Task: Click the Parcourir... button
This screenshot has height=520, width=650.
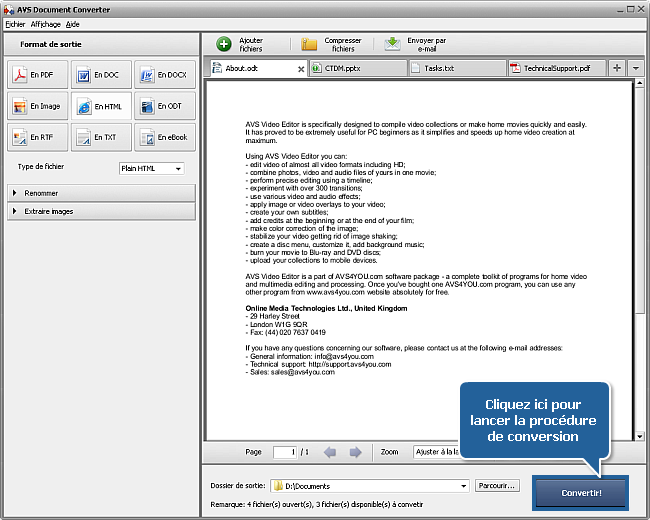Action: 497,486
